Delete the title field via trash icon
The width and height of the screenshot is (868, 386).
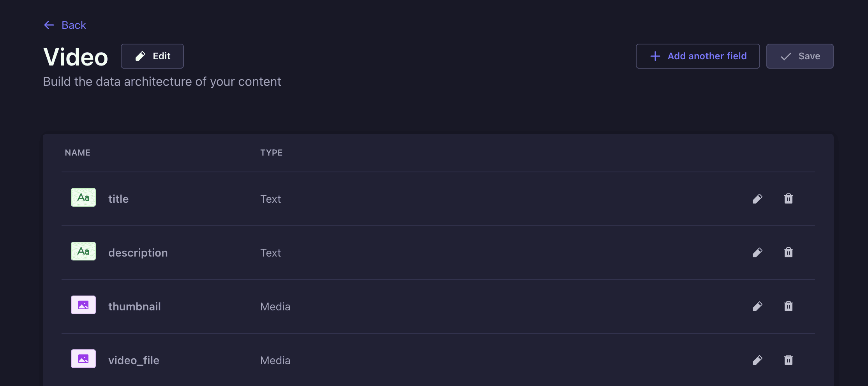[x=788, y=199]
